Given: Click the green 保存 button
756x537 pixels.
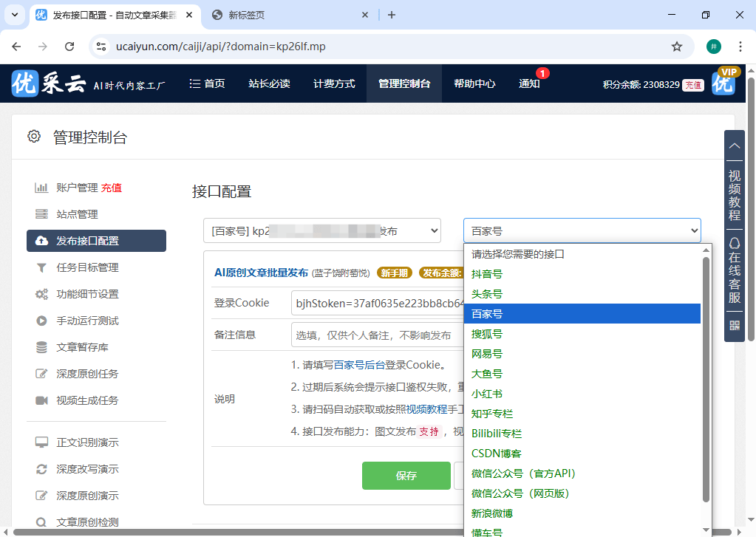Looking at the screenshot, I should (x=406, y=476).
